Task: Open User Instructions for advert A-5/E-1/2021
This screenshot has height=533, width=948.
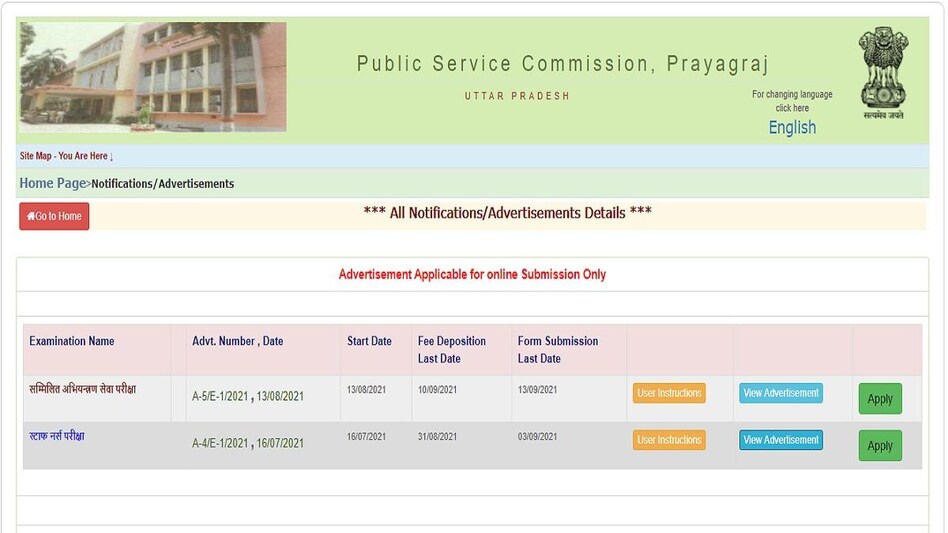Action: click(669, 393)
